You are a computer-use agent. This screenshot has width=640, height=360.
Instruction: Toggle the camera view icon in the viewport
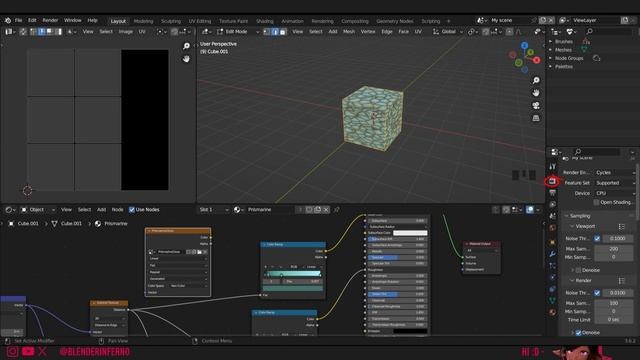536,105
